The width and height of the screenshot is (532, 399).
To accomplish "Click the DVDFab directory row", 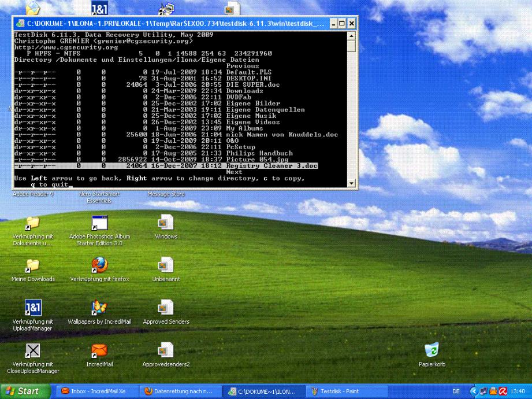I will coord(133,97).
